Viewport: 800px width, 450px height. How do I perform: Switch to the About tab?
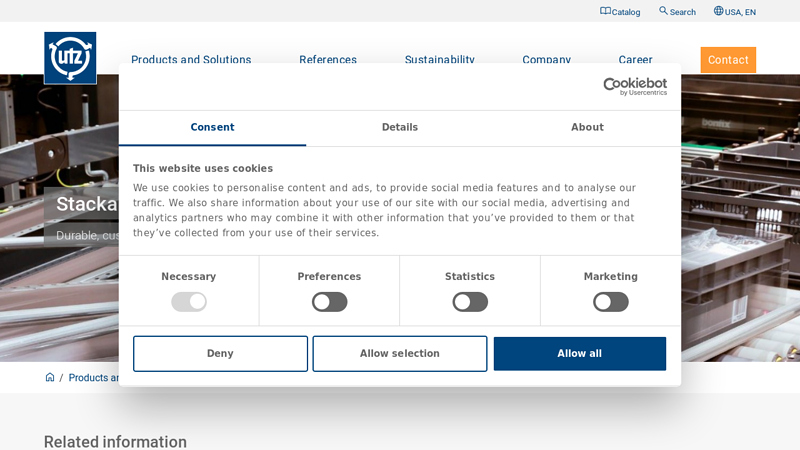[x=587, y=128]
